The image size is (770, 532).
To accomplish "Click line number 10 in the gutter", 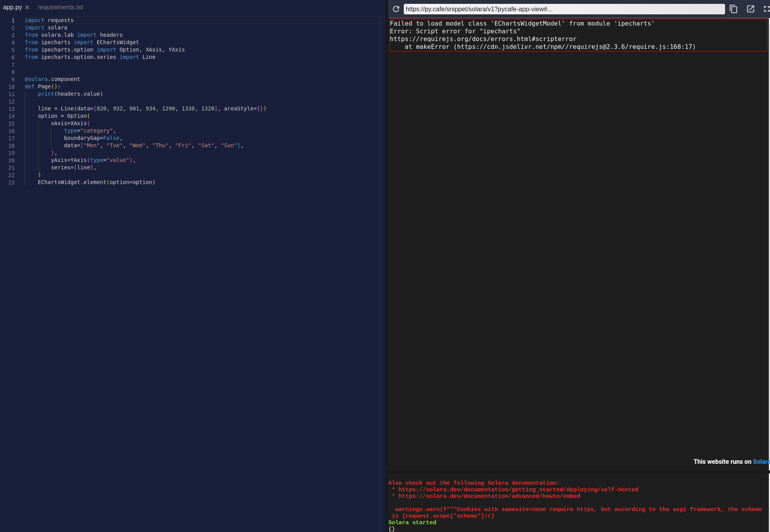I will tap(12, 87).
